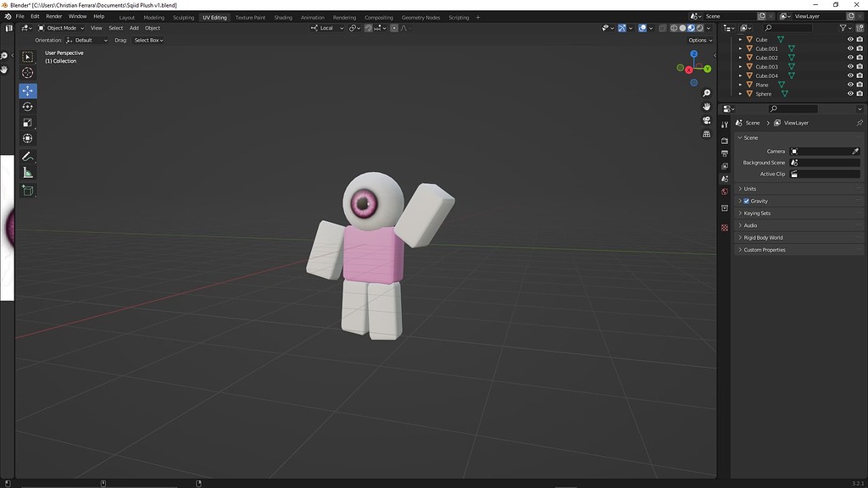Open the Transform Orientation dropdown showing Local
The width and height of the screenshot is (868, 488).
coord(325,28)
